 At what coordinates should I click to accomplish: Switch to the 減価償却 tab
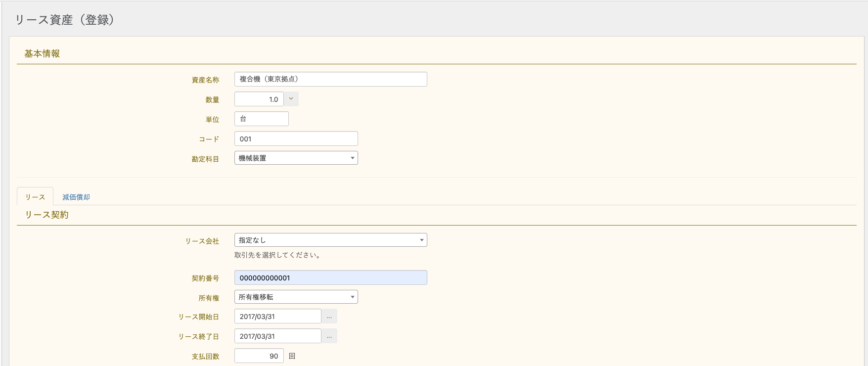[x=76, y=197]
